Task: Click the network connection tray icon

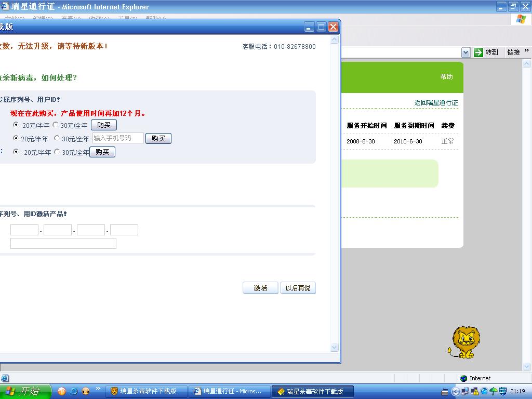Action: pos(465,392)
